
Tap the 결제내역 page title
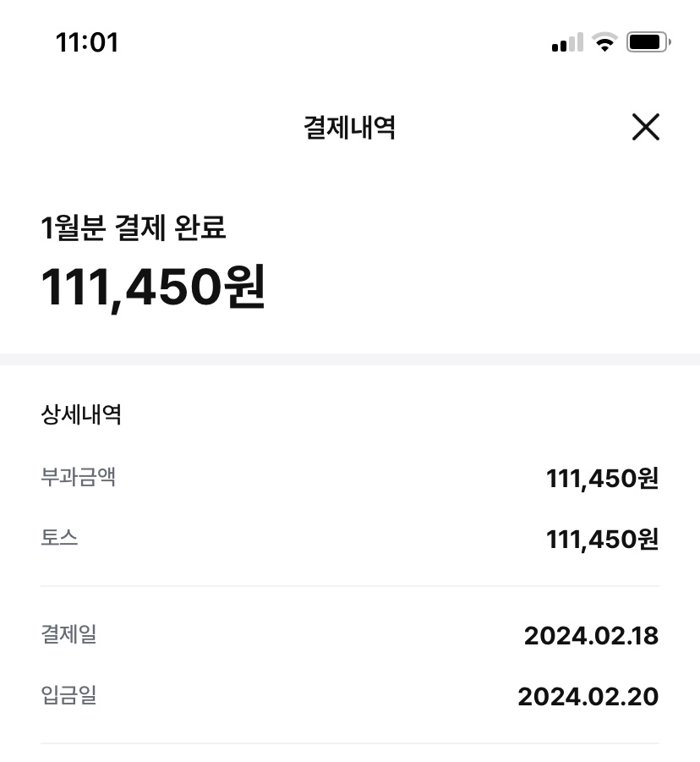pyautogui.click(x=349, y=128)
